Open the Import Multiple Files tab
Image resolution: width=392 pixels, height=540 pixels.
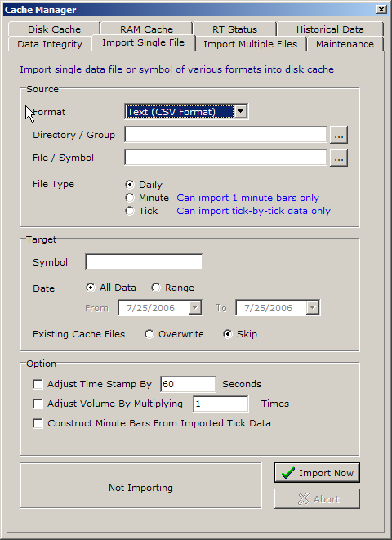coord(250,44)
